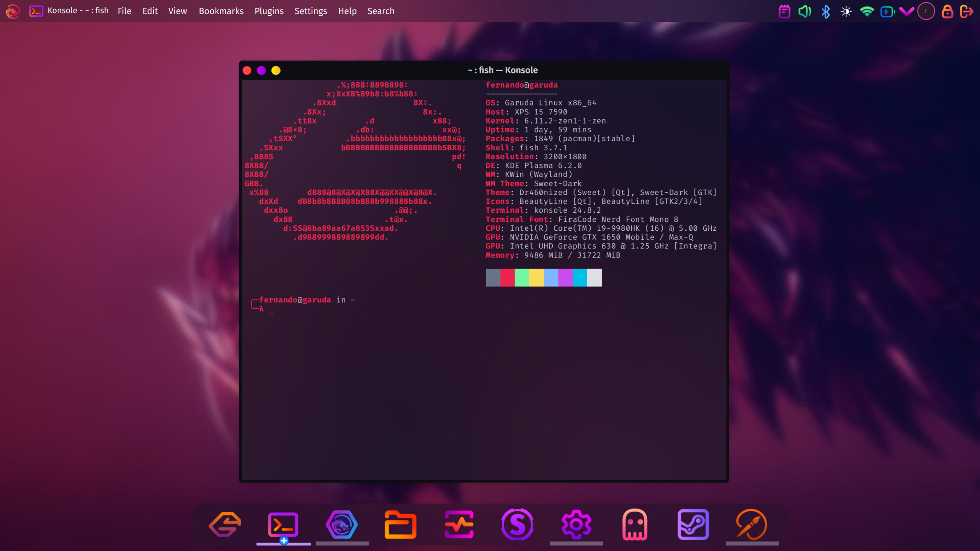Launch the Steam icon in the dock

click(693, 525)
